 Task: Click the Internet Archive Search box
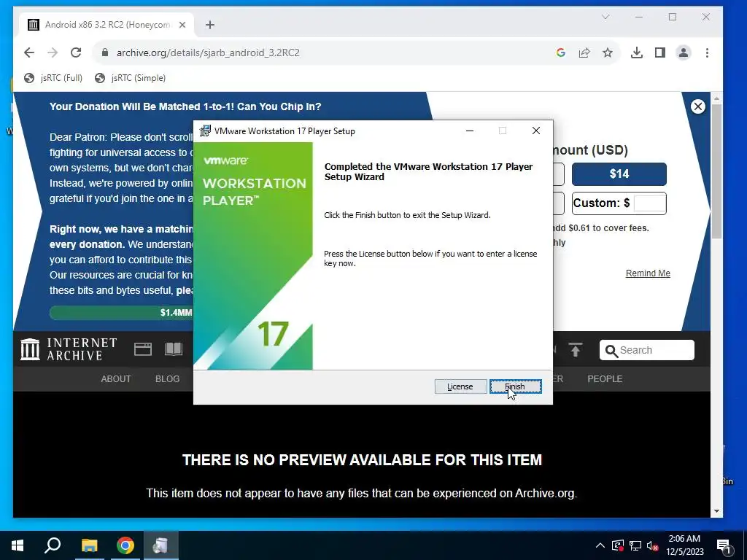coord(646,350)
